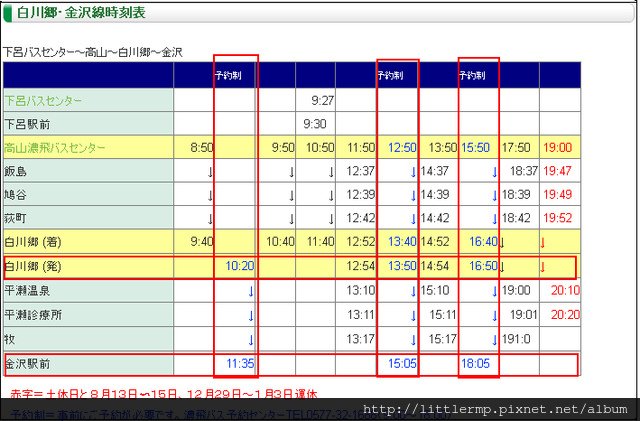640x421 pixels.
Task: Click the 11:40 Shirakawago arrival time
Action: 320,242
